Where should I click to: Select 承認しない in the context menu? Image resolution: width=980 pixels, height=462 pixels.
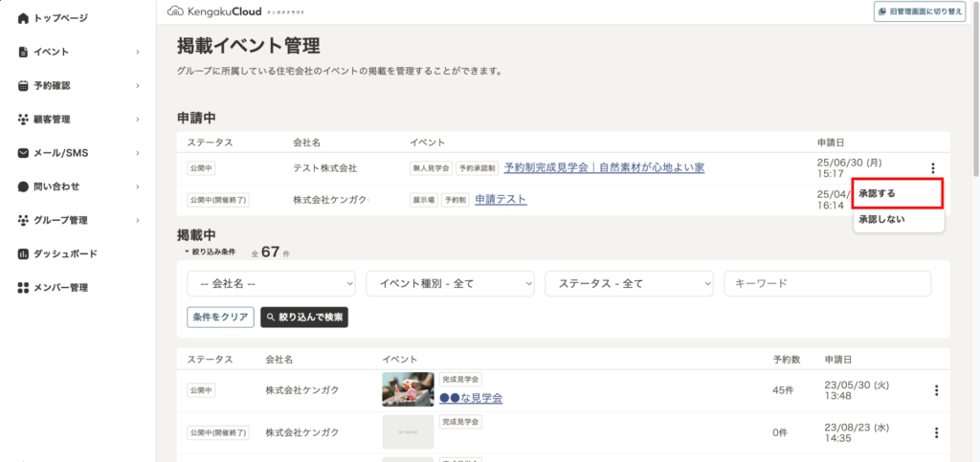pos(898,220)
